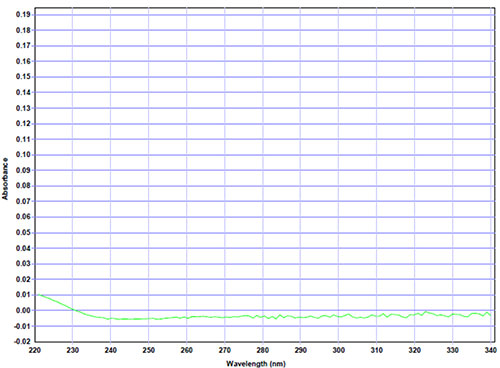Click the green curve's small peak near 323 nm
This screenshot has height=368, width=500.
click(x=426, y=312)
